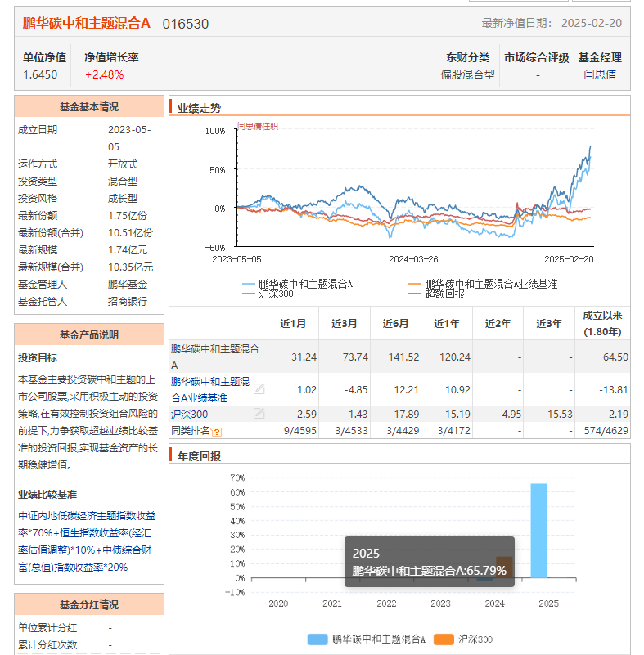Click the 近3月 benchmark return value -4.85
This screenshot has height=655, width=644.
point(356,390)
